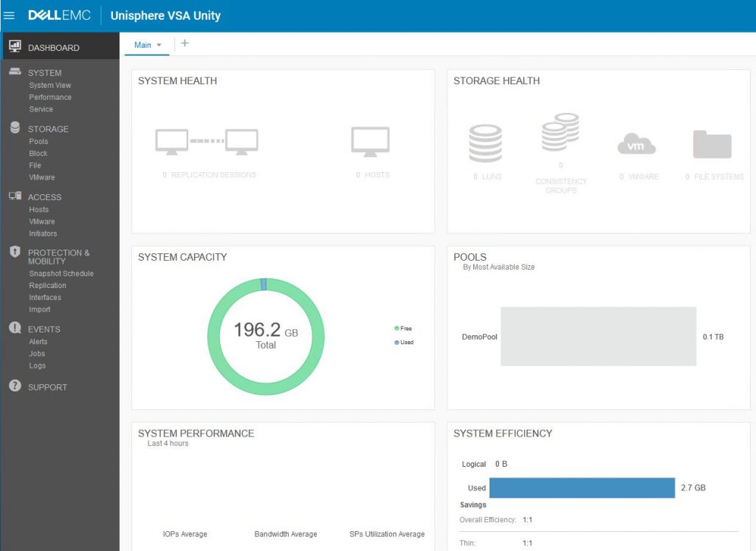Image resolution: width=756 pixels, height=551 pixels.
Task: Open VMware under Storage
Action: [x=42, y=177]
